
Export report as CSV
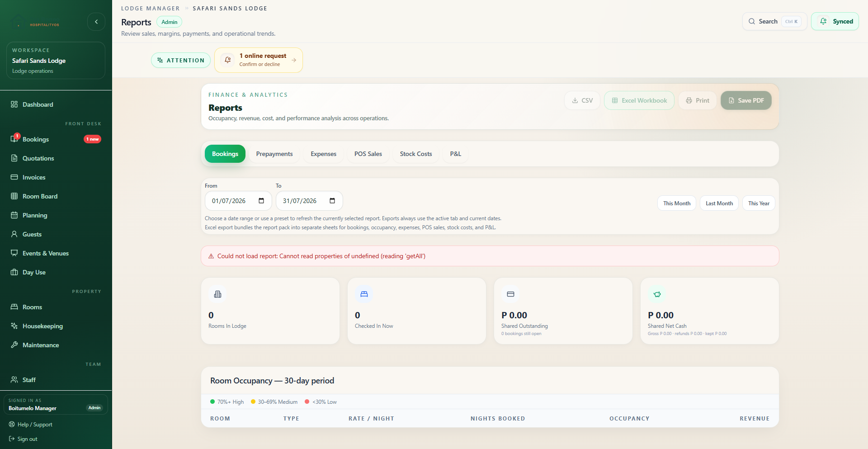(582, 100)
